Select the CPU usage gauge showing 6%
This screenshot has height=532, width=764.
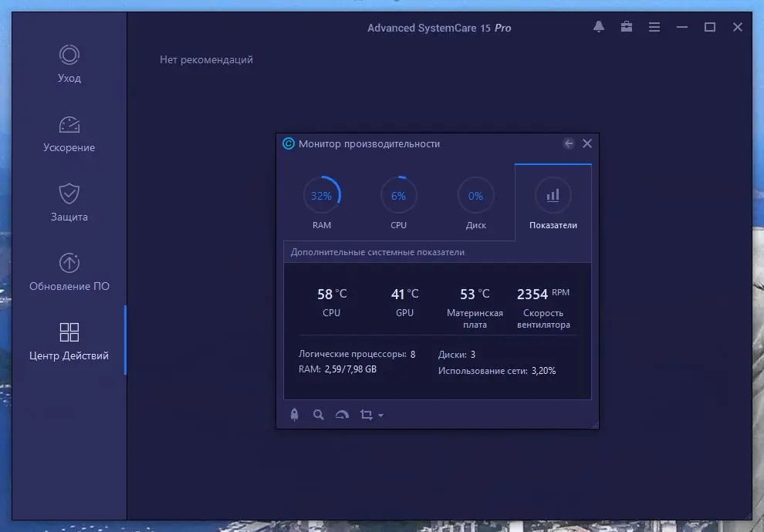pyautogui.click(x=398, y=195)
